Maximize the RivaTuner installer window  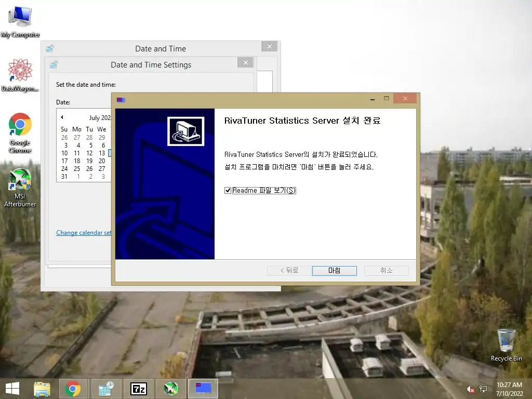387,98
